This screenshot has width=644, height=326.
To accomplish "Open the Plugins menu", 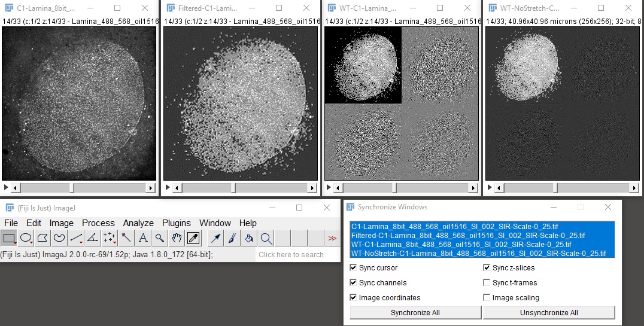I will [x=177, y=223].
